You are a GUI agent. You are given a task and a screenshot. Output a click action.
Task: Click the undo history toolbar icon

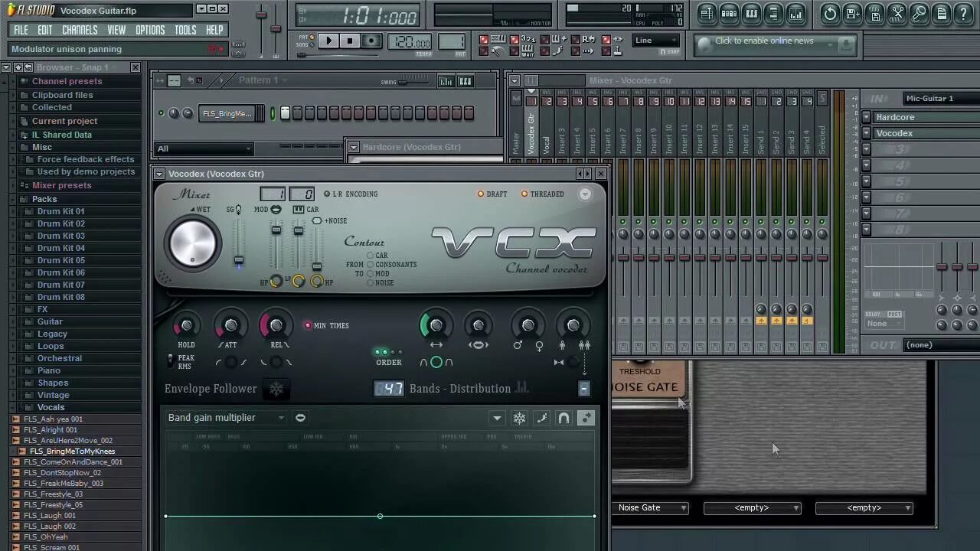click(x=830, y=13)
